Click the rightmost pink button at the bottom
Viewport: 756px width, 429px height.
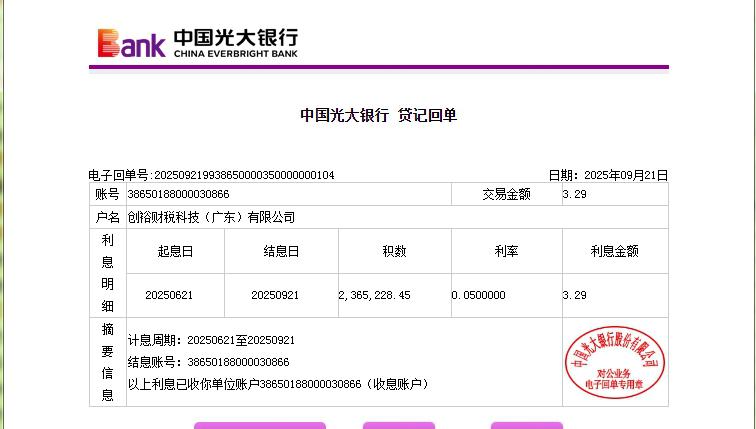[x=526, y=425]
